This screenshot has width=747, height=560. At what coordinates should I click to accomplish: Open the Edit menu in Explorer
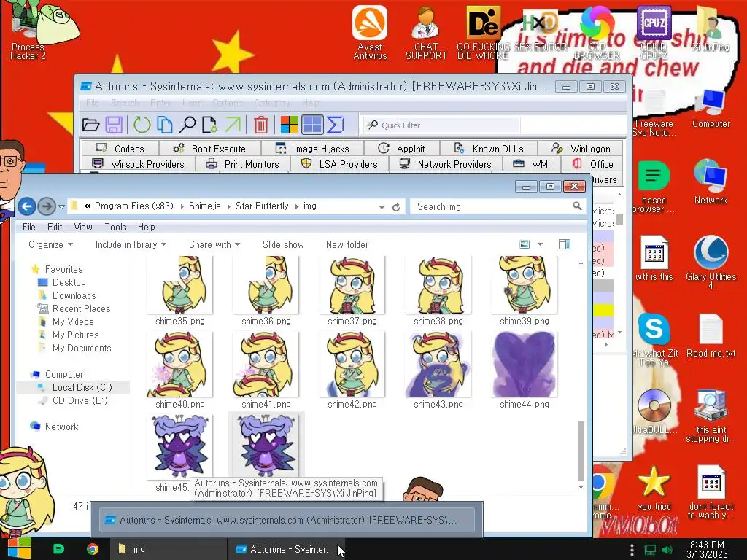click(55, 227)
